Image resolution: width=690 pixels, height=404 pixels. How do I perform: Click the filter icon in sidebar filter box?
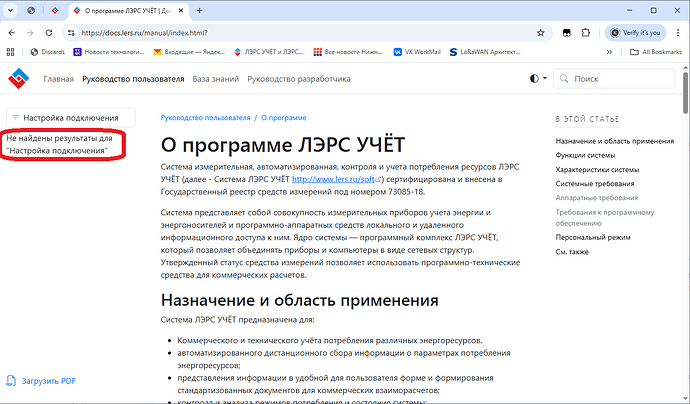[15, 118]
